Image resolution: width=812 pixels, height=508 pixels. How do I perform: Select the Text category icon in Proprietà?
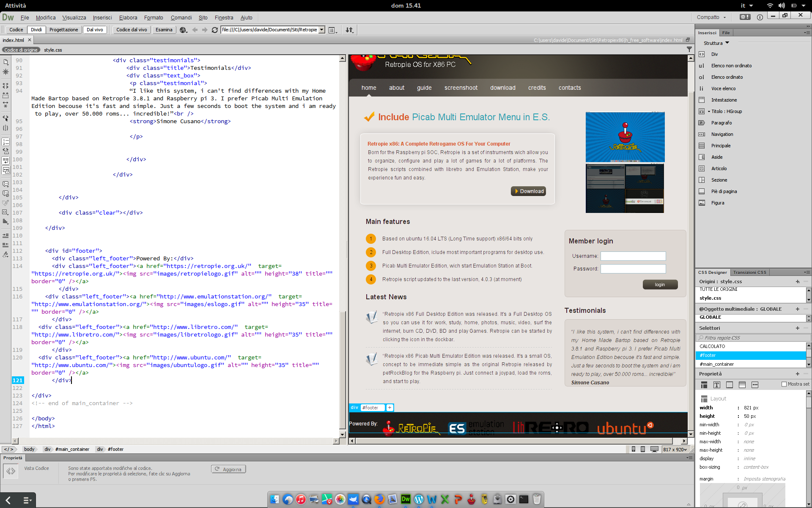tap(717, 385)
